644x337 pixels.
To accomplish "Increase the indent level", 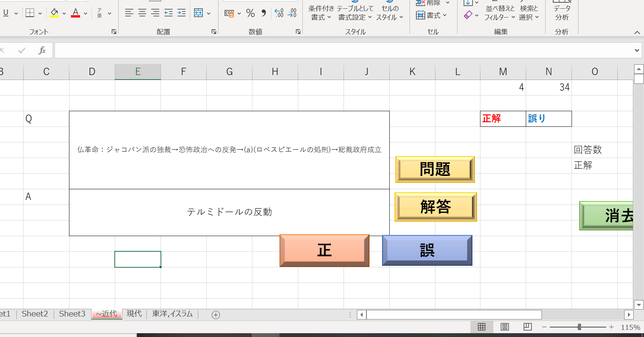I will click(x=181, y=13).
